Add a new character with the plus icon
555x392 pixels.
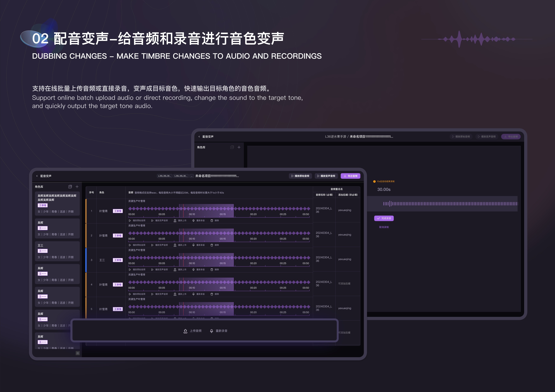coord(77,187)
